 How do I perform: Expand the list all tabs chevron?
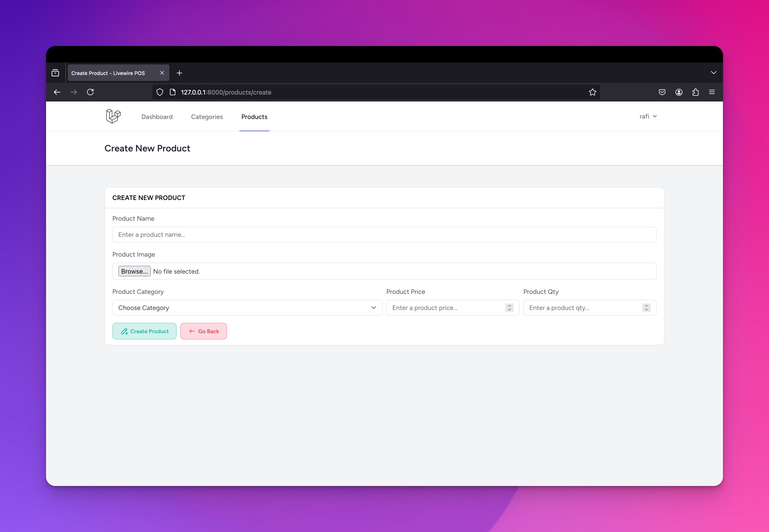click(x=713, y=73)
